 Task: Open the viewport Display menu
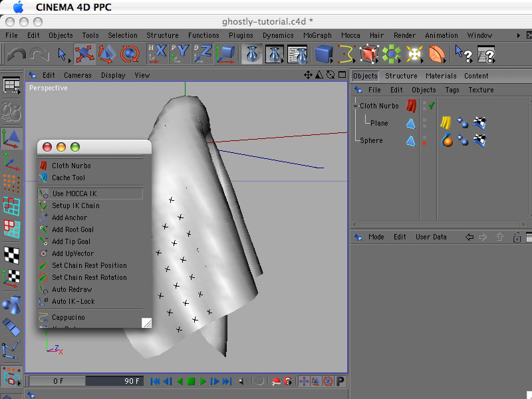pyautogui.click(x=113, y=75)
